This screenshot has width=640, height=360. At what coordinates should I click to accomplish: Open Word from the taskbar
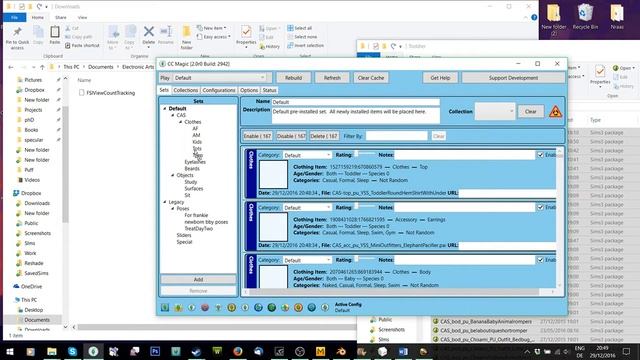tap(403, 351)
